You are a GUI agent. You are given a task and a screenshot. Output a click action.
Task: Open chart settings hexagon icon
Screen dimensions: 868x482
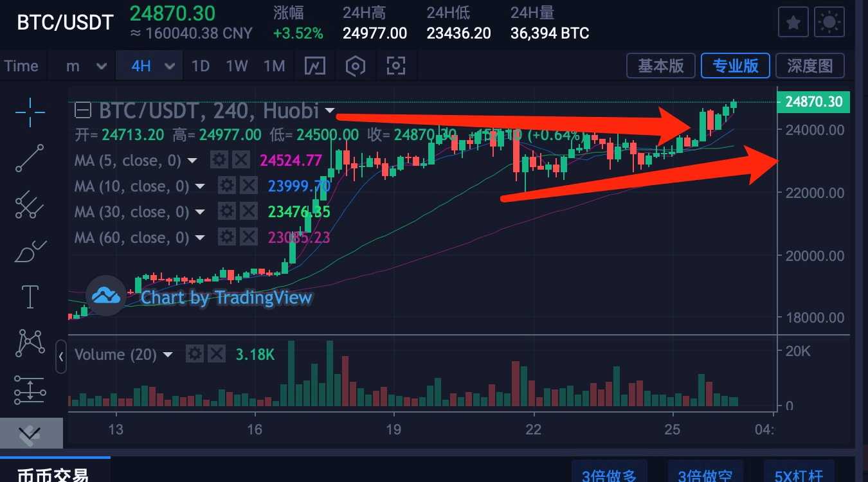click(x=355, y=66)
